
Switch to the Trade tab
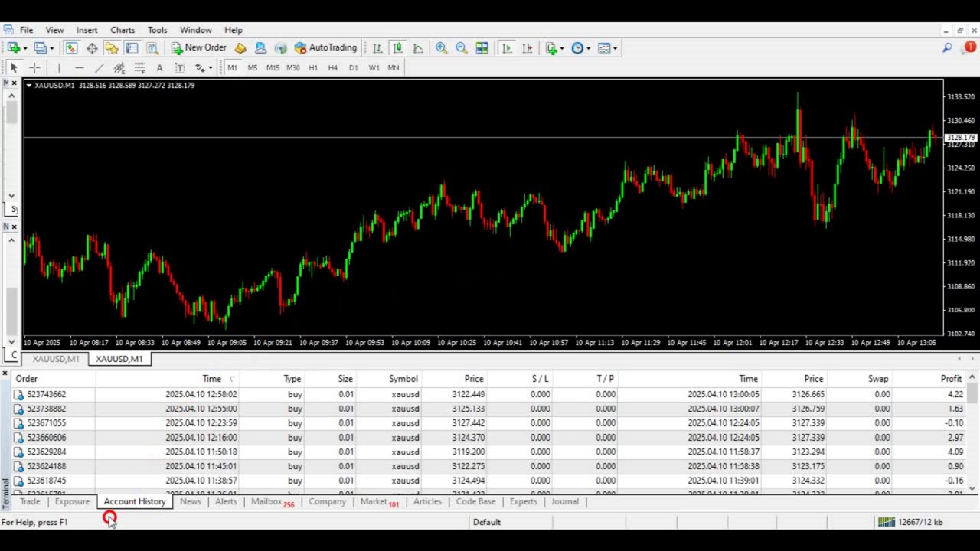[x=30, y=502]
